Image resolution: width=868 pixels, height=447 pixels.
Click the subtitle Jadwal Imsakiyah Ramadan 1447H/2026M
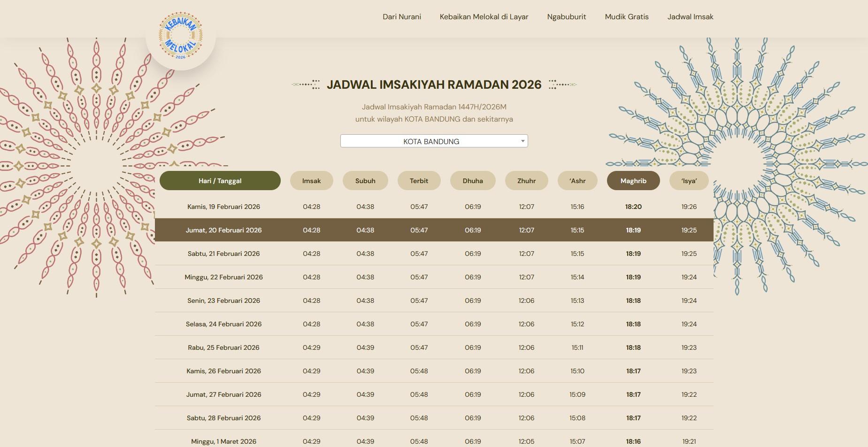434,107
